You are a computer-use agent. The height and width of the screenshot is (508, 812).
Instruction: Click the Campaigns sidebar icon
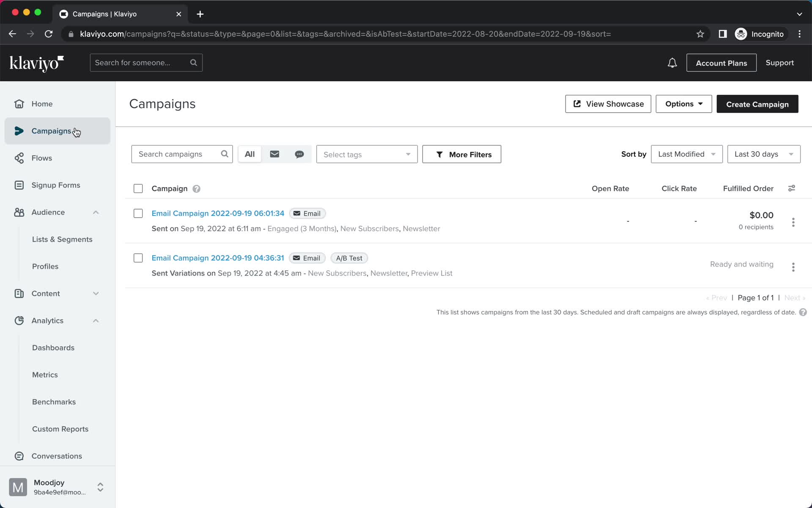pos(19,131)
